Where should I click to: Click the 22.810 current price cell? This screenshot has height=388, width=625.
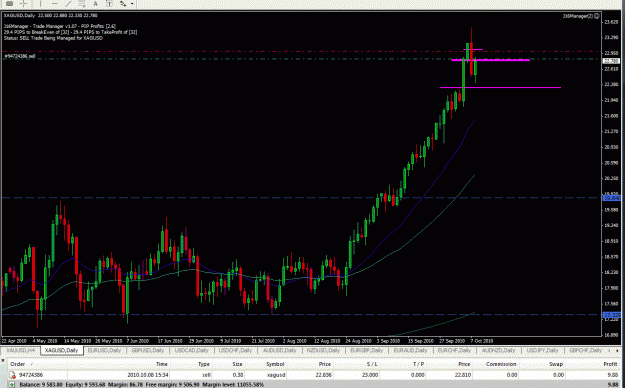pos(463,375)
